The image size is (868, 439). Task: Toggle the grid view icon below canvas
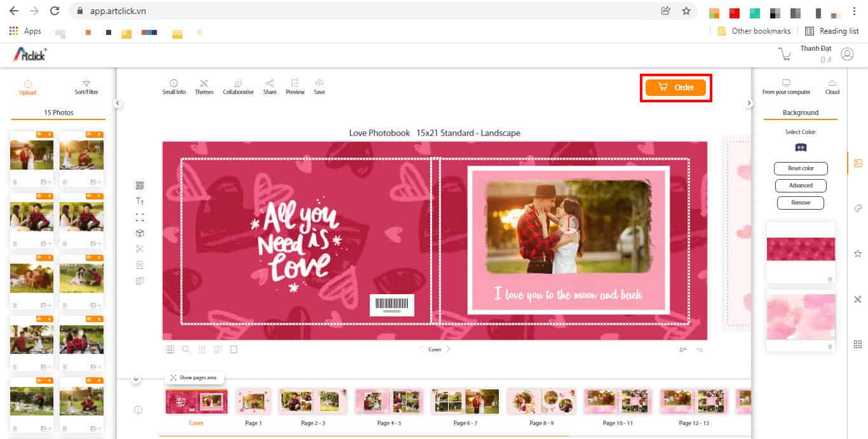pos(170,349)
